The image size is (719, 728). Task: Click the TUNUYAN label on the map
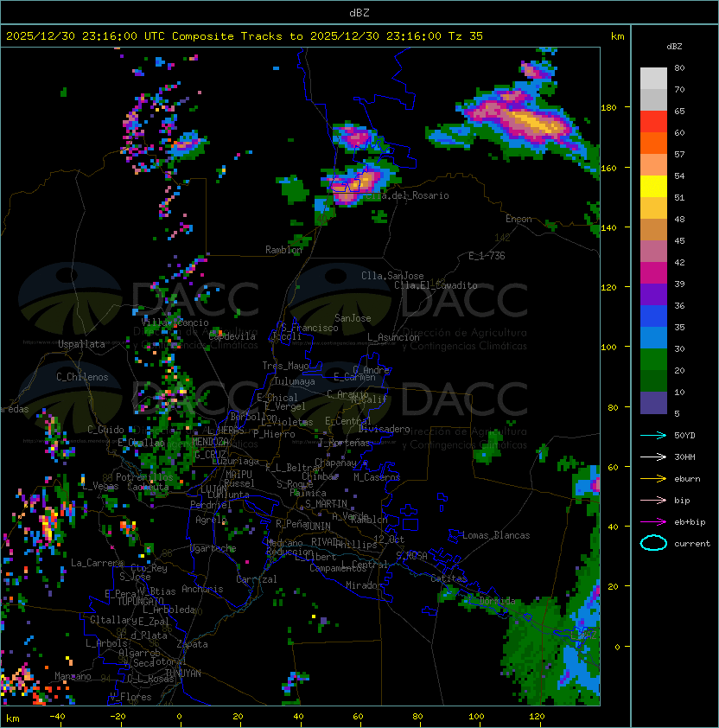pyautogui.click(x=183, y=674)
